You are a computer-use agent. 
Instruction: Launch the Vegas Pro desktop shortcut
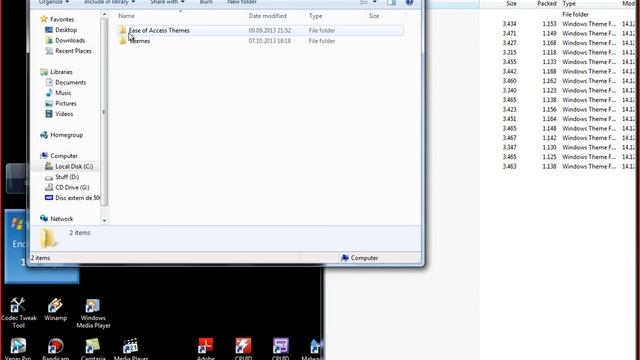pos(18,349)
